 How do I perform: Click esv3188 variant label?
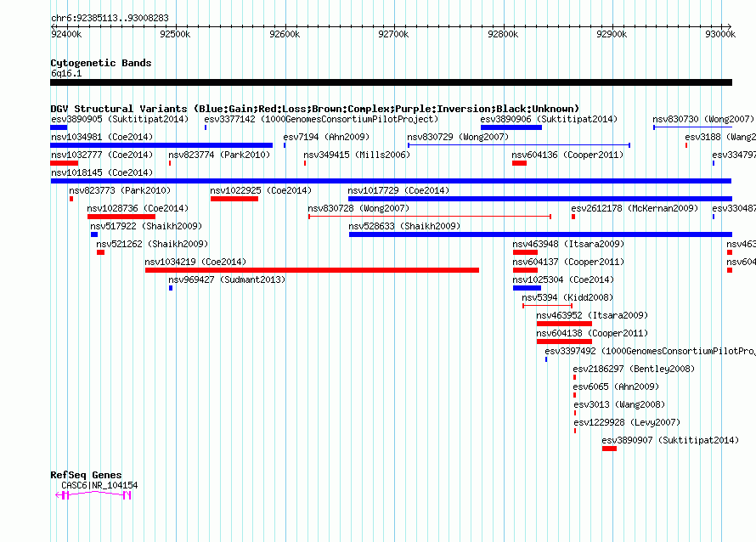tap(720, 137)
